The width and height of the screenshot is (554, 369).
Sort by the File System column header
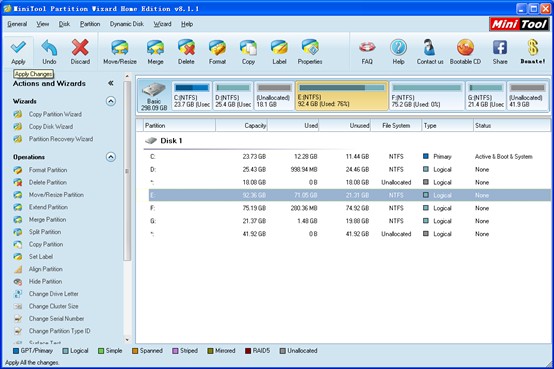(x=396, y=125)
